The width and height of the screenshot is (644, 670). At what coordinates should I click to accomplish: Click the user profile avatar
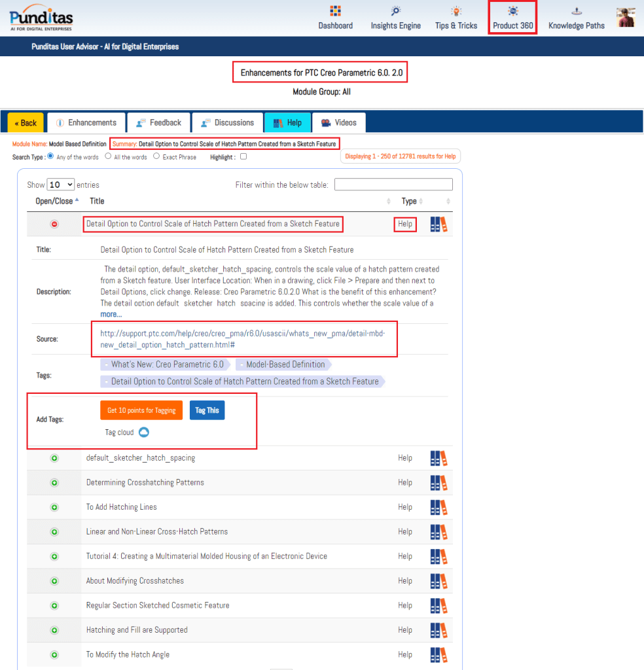[626, 18]
